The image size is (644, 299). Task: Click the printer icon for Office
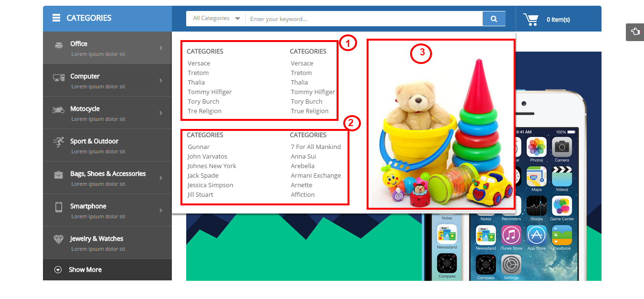pos(59,45)
